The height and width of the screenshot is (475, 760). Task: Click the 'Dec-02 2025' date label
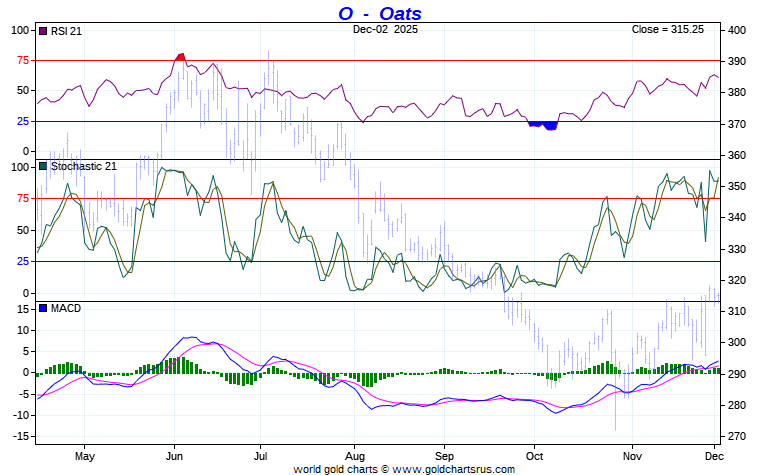pyautogui.click(x=385, y=29)
